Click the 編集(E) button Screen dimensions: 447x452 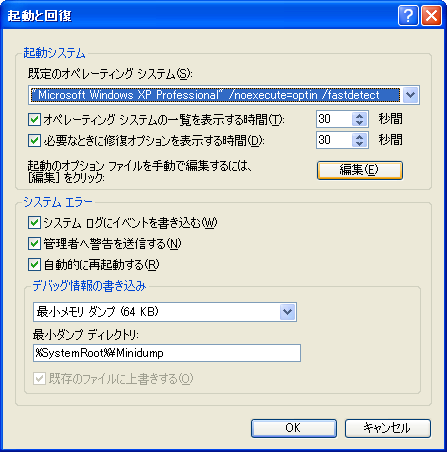coord(360,170)
